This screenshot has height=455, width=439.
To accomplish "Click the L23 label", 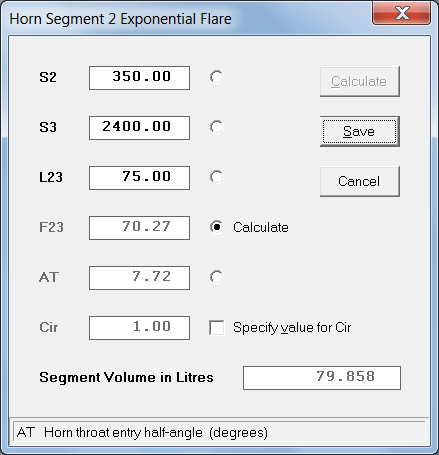I will coord(51,177).
